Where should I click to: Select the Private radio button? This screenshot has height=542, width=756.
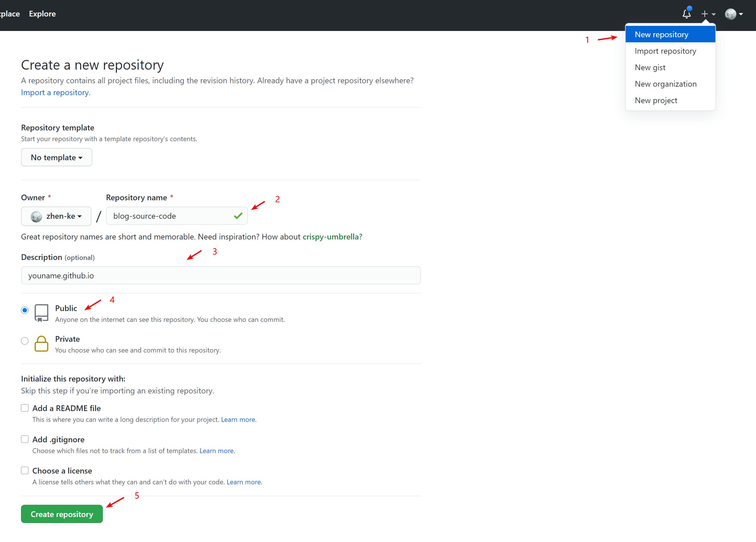pos(25,341)
